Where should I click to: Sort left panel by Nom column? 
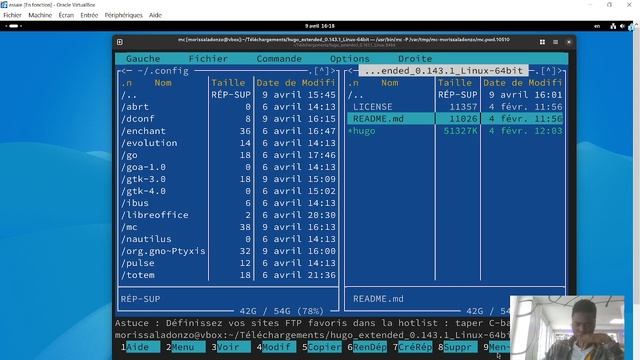(163, 83)
